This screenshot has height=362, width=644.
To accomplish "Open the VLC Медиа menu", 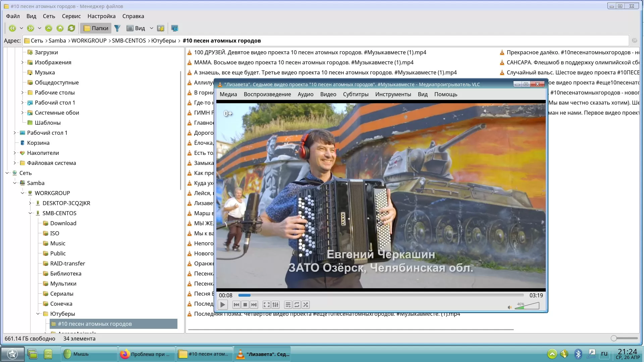I will pos(228,94).
